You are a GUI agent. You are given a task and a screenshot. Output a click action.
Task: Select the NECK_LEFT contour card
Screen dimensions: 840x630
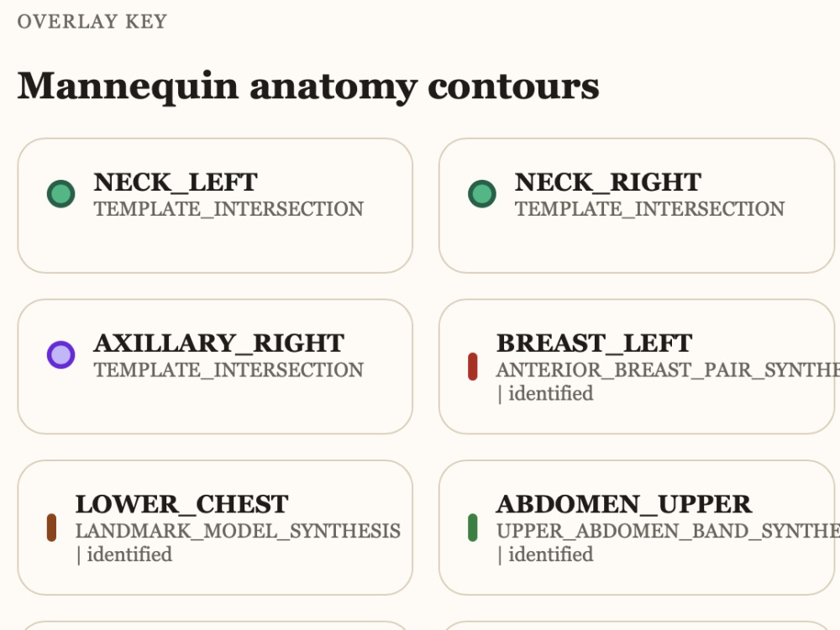coord(215,206)
